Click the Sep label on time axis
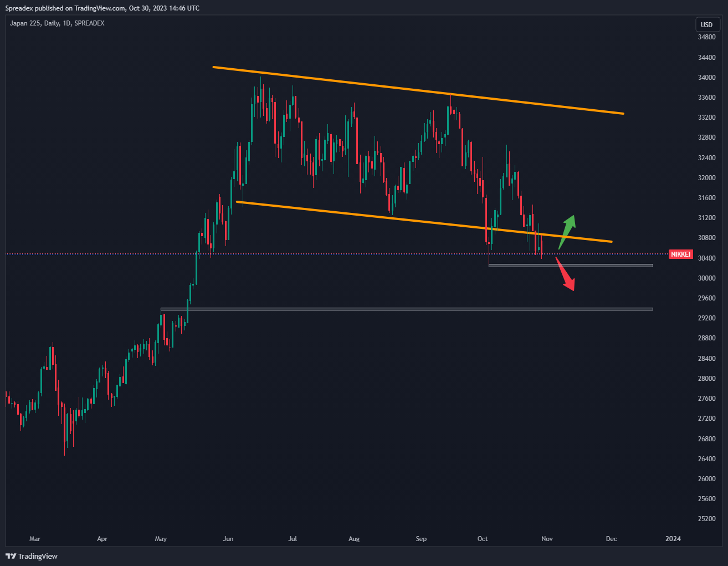The image size is (728, 566). (x=421, y=539)
